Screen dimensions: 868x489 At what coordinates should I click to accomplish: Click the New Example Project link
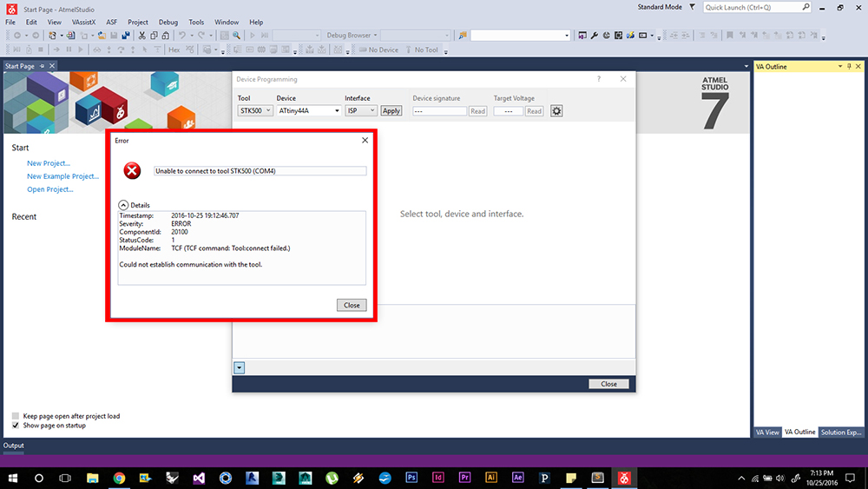coord(63,176)
